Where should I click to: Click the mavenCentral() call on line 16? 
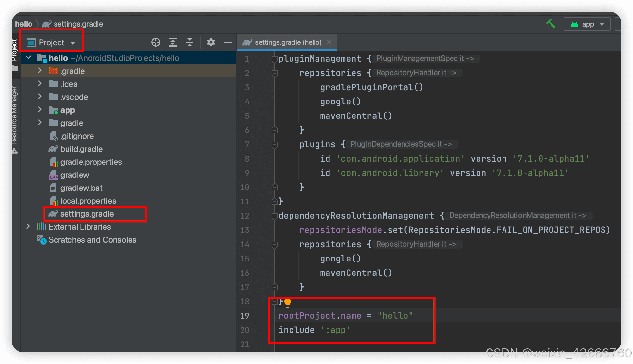coord(356,273)
